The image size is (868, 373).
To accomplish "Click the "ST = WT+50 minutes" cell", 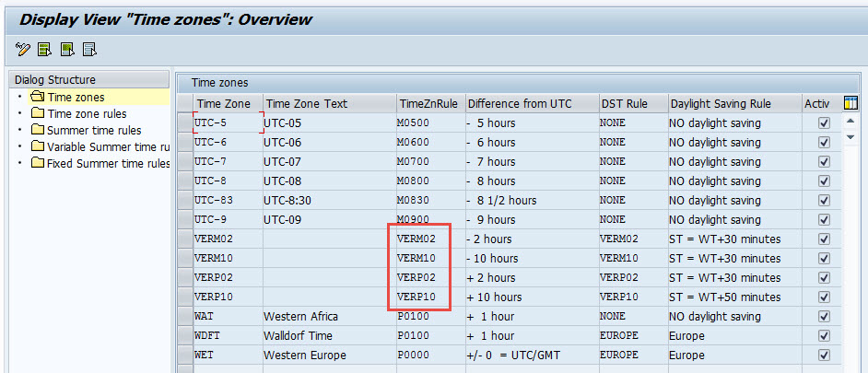I will coord(734,297).
